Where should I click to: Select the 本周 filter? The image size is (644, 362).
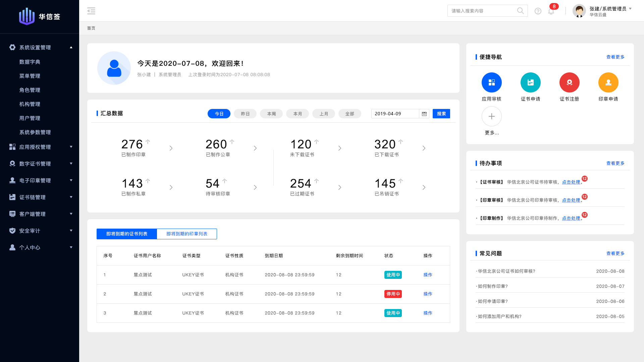tap(271, 114)
